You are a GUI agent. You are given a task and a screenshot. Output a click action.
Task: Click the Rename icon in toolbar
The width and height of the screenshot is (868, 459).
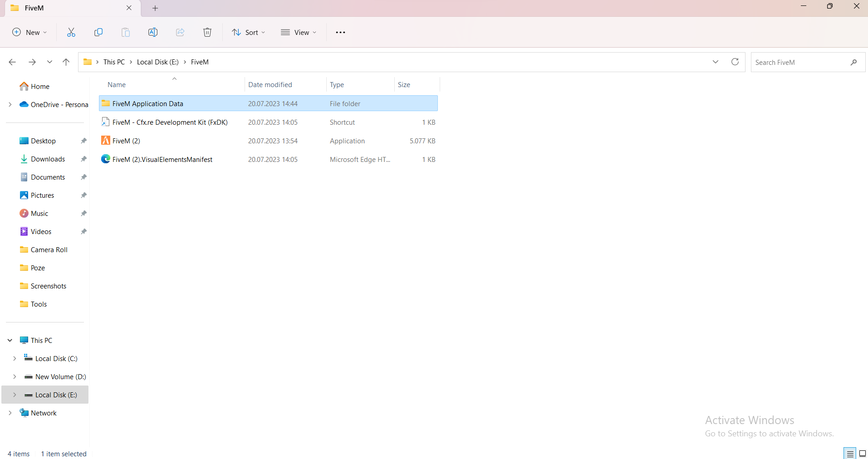[x=153, y=32]
